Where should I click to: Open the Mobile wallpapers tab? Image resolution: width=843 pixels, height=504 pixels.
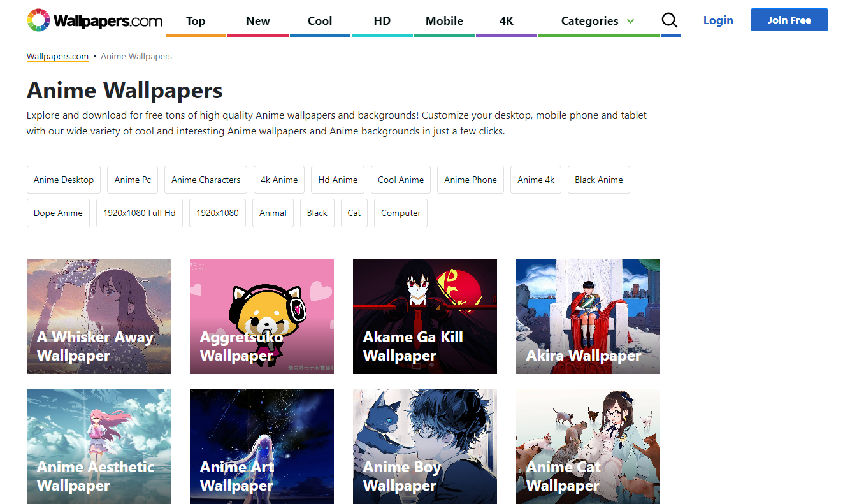[x=444, y=21]
